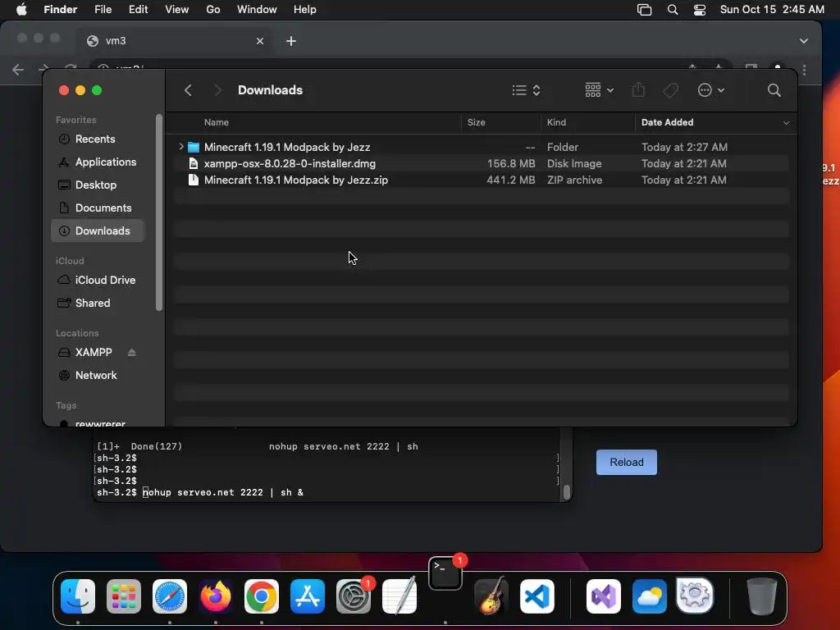Screen dimensions: 840x630
Task: Close the vm3 browser tab
Action: coord(260,41)
